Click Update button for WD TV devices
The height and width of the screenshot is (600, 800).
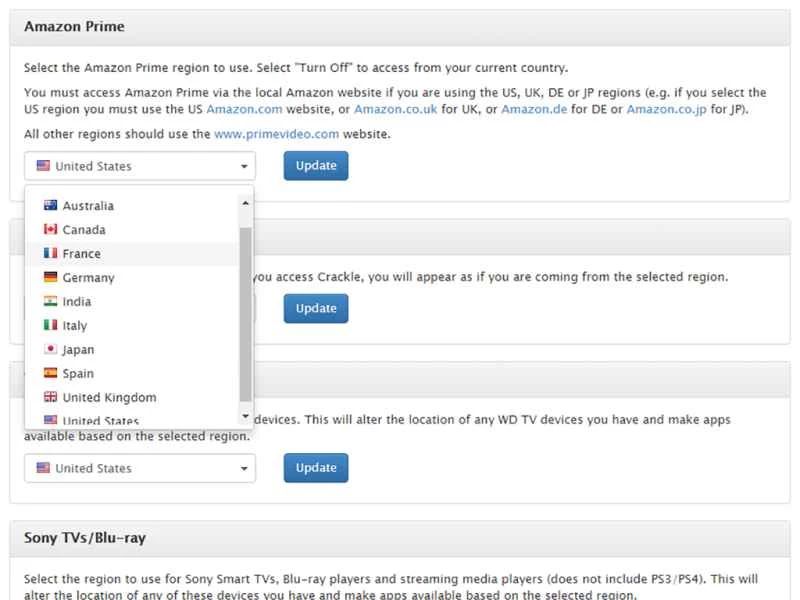pyautogui.click(x=315, y=468)
